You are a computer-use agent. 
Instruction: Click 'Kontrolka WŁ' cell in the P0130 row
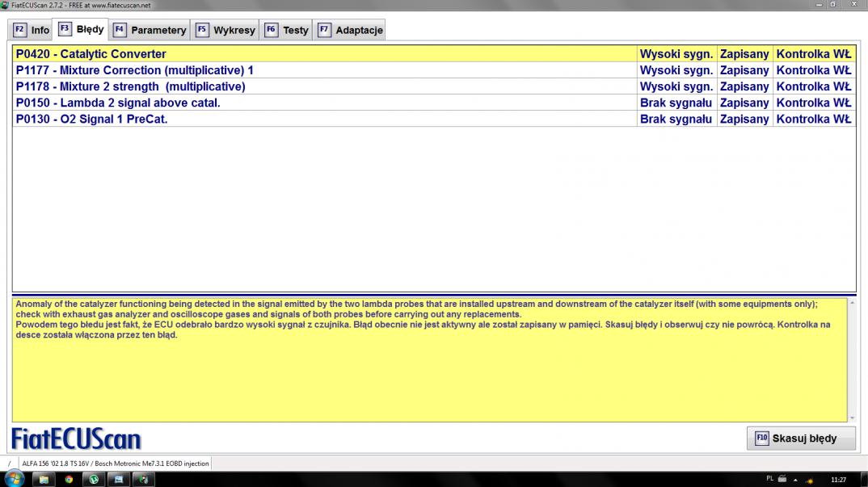click(815, 119)
